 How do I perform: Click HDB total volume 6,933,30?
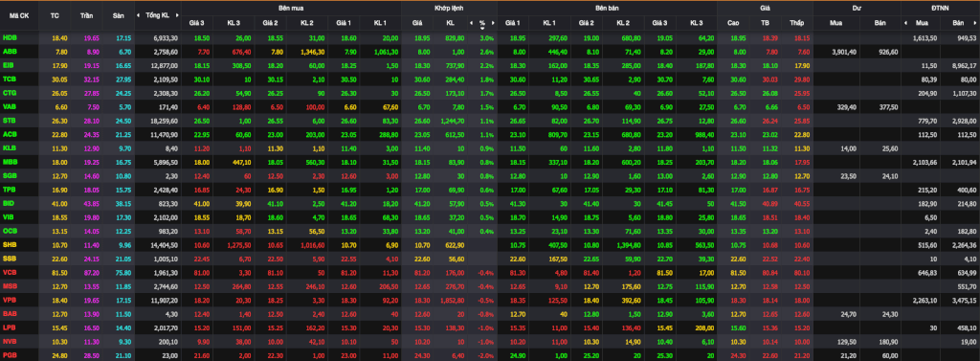pyautogui.click(x=167, y=38)
